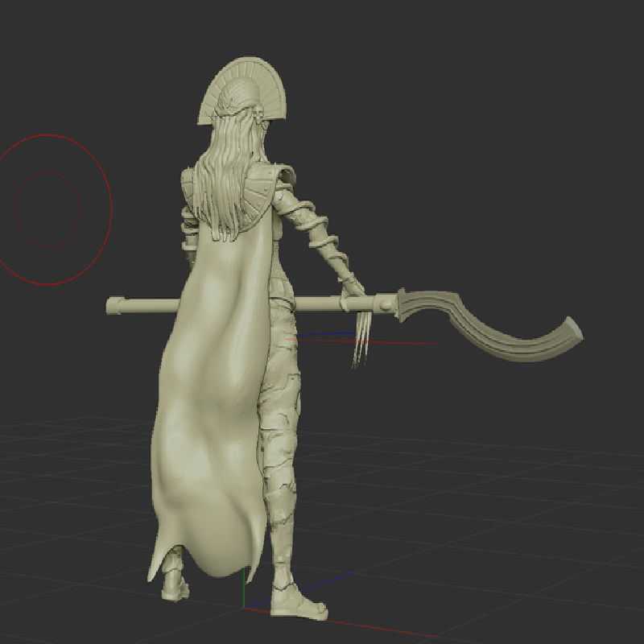This screenshot has width=644, height=644.
Task: Click the center of the red brush cursor circle
Action: pyautogui.click(x=47, y=209)
